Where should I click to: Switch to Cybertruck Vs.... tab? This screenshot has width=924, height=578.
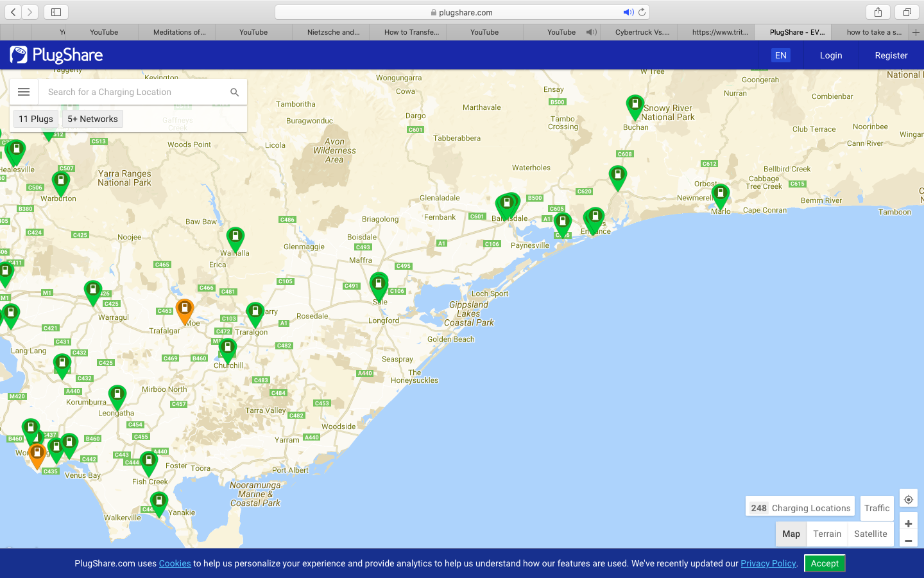pyautogui.click(x=639, y=32)
